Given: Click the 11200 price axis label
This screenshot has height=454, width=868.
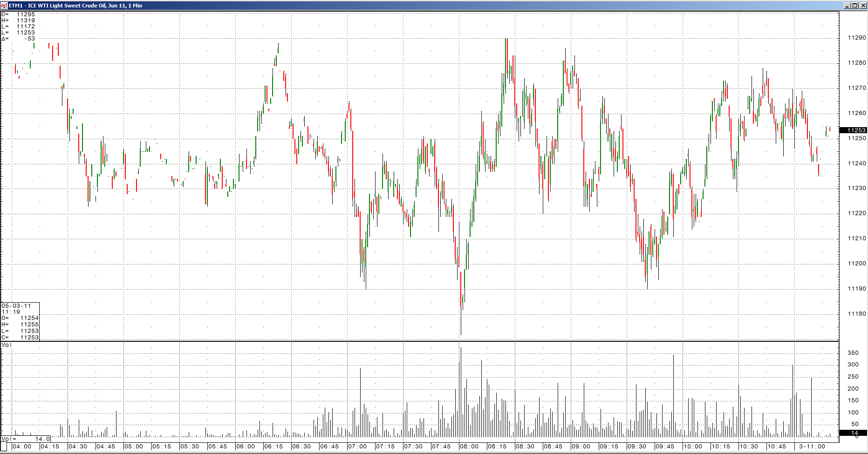Looking at the screenshot, I should tap(857, 264).
